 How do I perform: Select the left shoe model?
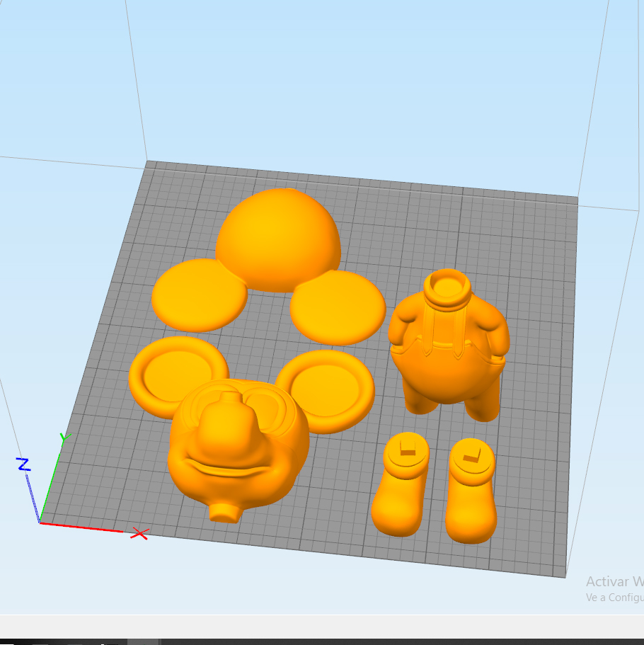click(400, 489)
